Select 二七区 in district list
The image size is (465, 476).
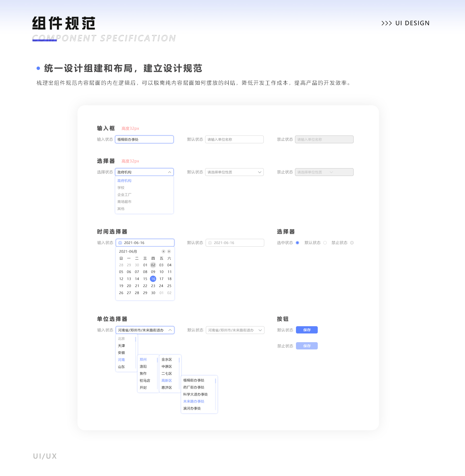[167, 374]
